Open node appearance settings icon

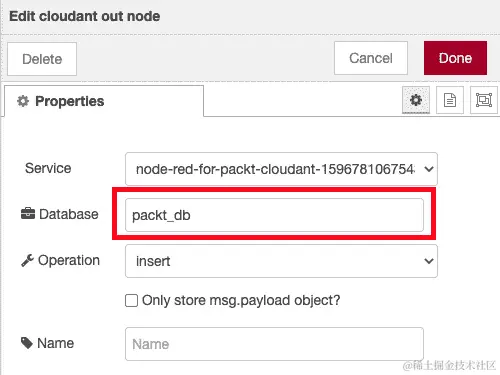tap(484, 100)
